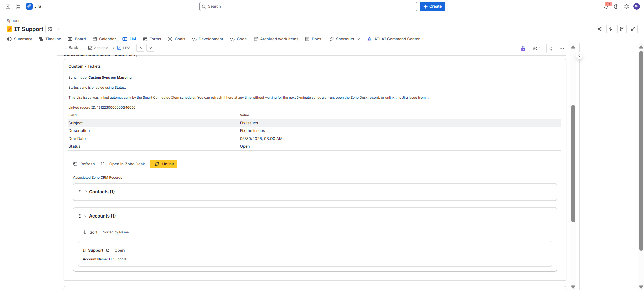Click the issue share icon next to watchers

[x=551, y=48]
